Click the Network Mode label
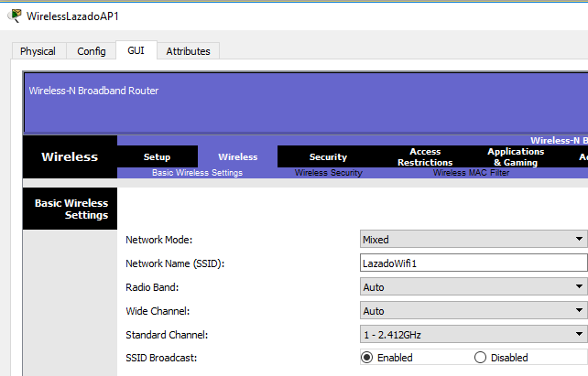This screenshot has width=588, height=376. (x=159, y=240)
